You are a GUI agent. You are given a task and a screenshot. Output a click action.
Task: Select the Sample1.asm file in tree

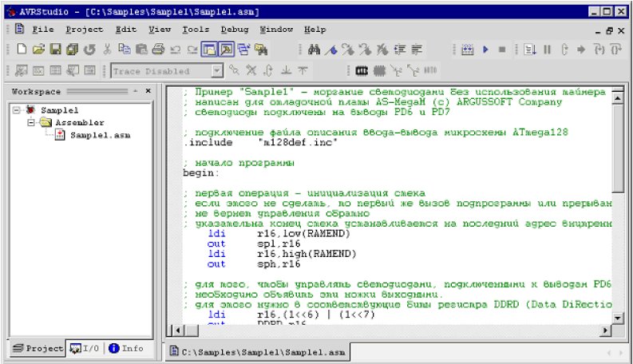100,136
